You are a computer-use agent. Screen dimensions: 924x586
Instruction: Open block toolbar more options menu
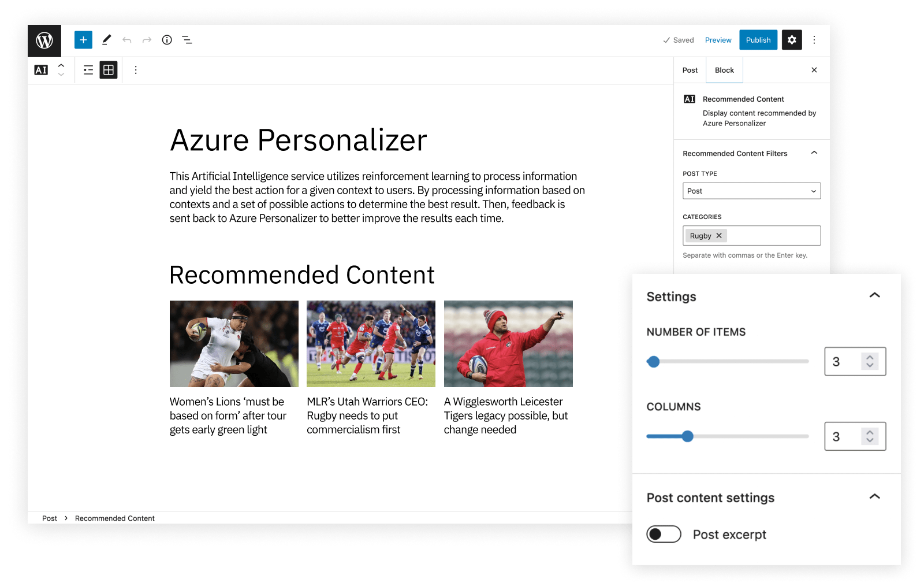136,70
